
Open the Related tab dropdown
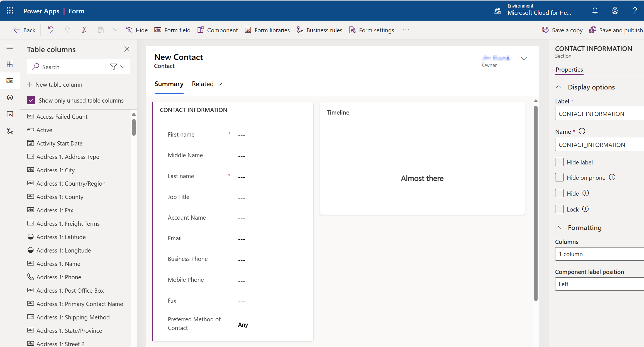[207, 84]
